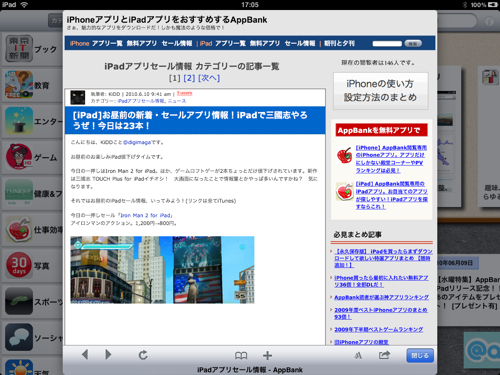Tap the search button next to search field

pyautogui.click(x=413, y=43)
